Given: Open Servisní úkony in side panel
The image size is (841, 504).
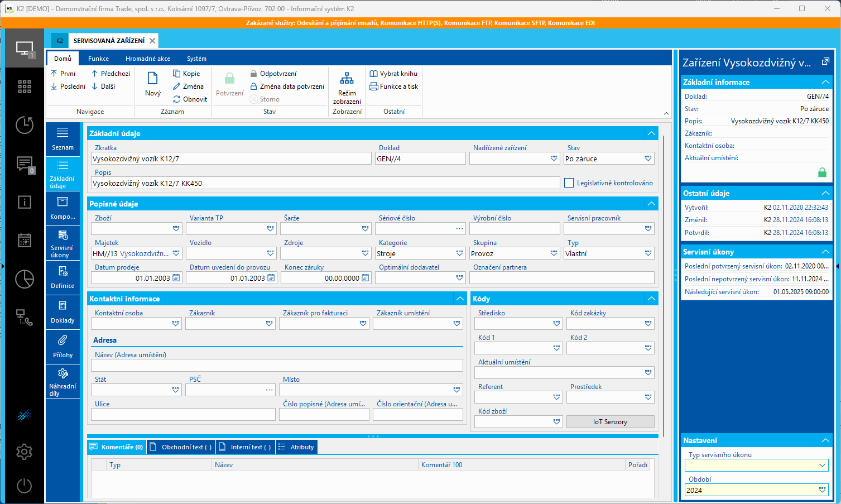Looking at the screenshot, I should pyautogui.click(x=63, y=243).
